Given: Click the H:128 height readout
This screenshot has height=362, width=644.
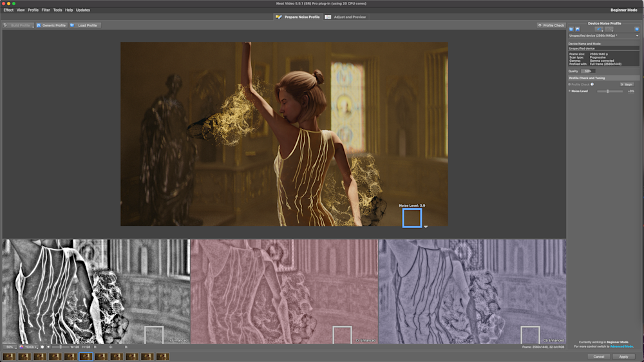Looking at the screenshot, I should coord(86,347).
